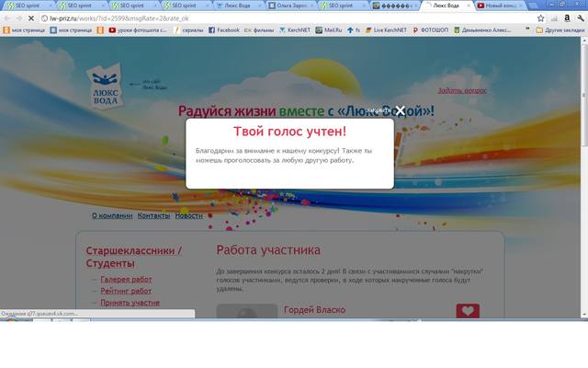588x368 pixels.
Task: Click the participant name 'Гордей Власко'
Action: 314,310
